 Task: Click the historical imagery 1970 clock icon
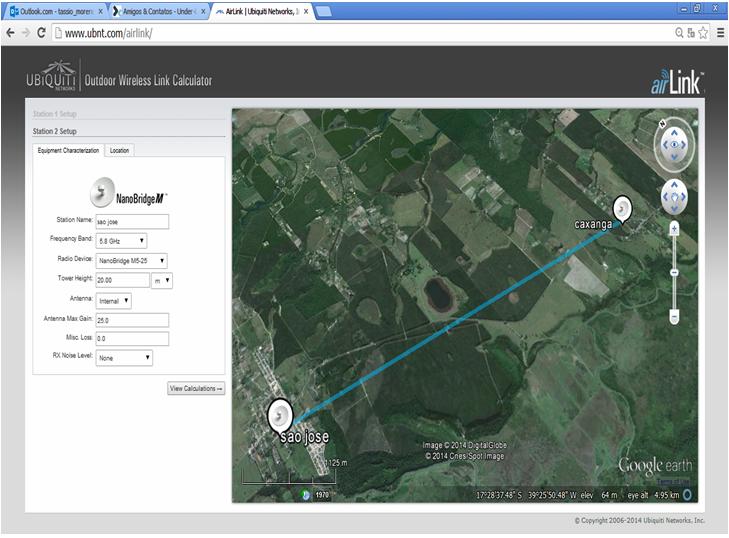pyautogui.click(x=305, y=495)
